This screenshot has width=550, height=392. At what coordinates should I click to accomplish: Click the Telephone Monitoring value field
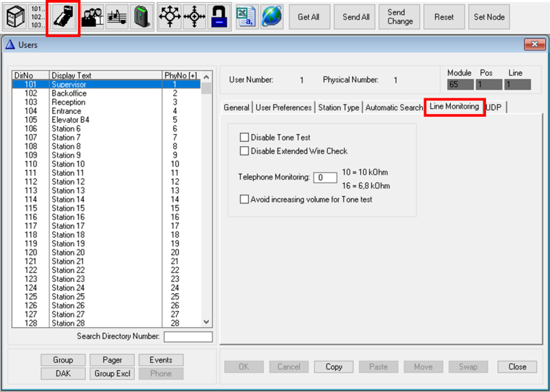pos(325,177)
